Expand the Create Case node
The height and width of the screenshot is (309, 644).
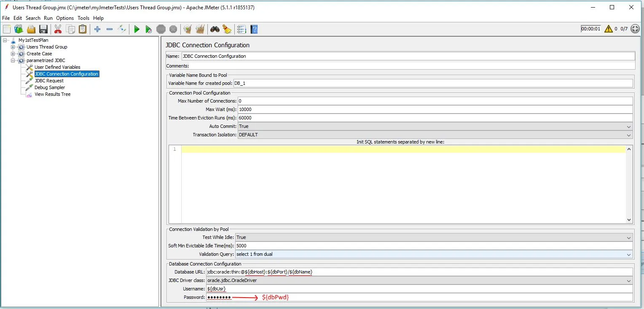(13, 54)
